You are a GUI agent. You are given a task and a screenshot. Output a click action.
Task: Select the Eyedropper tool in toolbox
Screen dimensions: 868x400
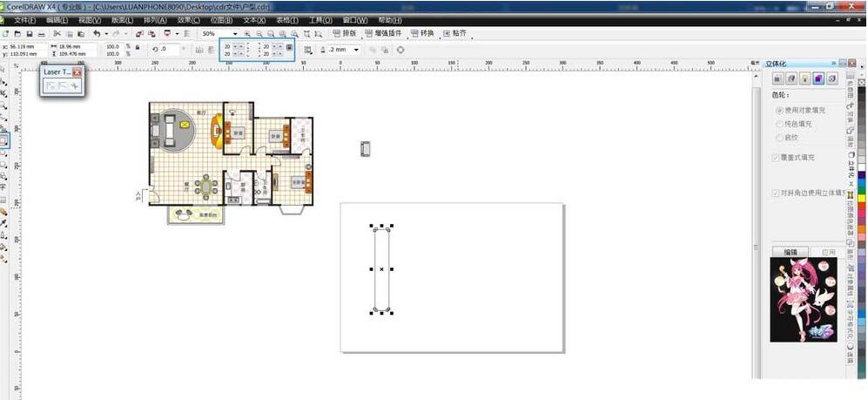pyautogui.click(x=3, y=223)
